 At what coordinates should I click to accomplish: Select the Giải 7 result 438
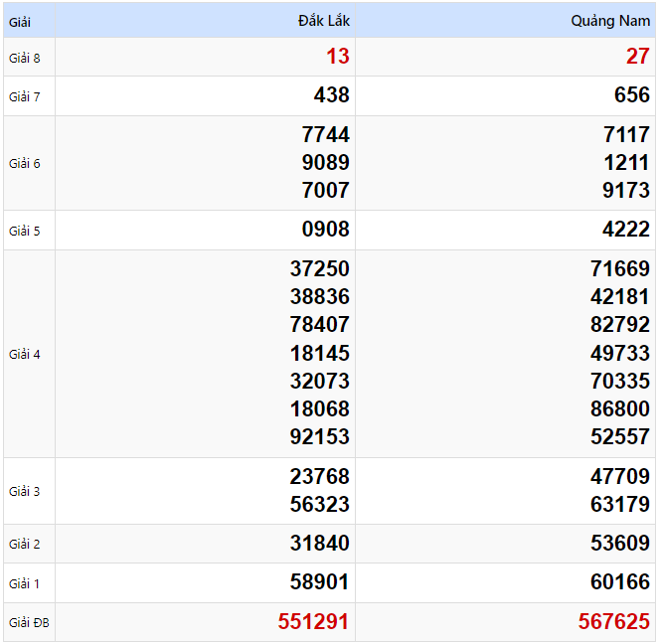[331, 95]
